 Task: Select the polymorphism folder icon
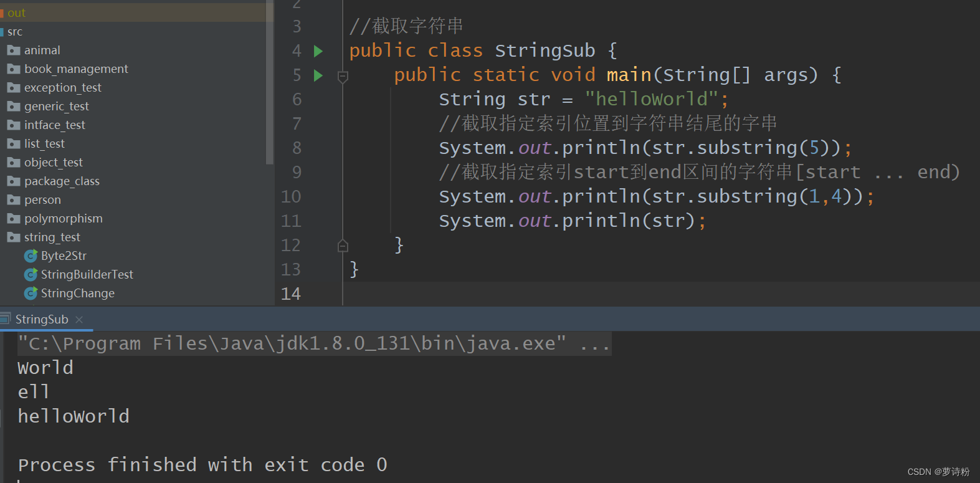coord(14,218)
